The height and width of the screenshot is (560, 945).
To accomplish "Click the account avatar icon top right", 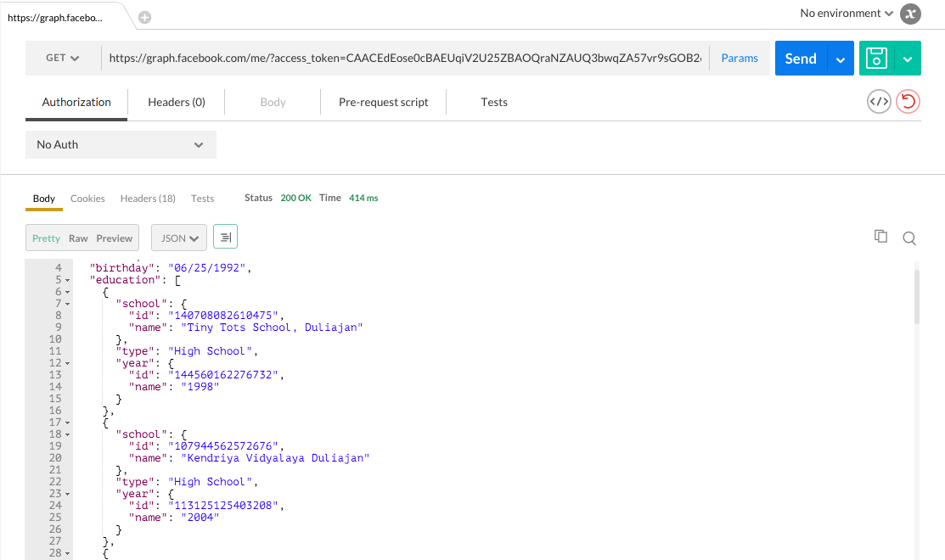I will click(x=909, y=14).
